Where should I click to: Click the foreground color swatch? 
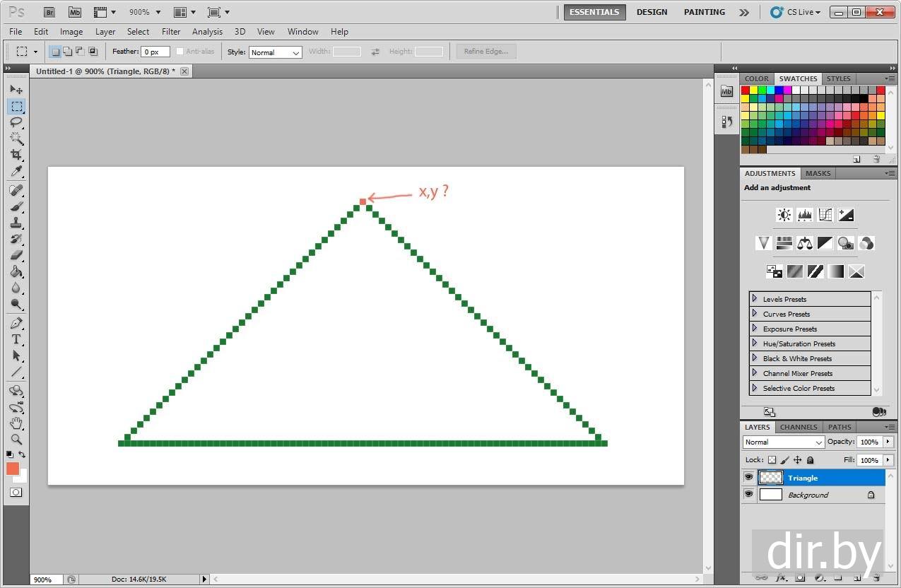point(12,469)
